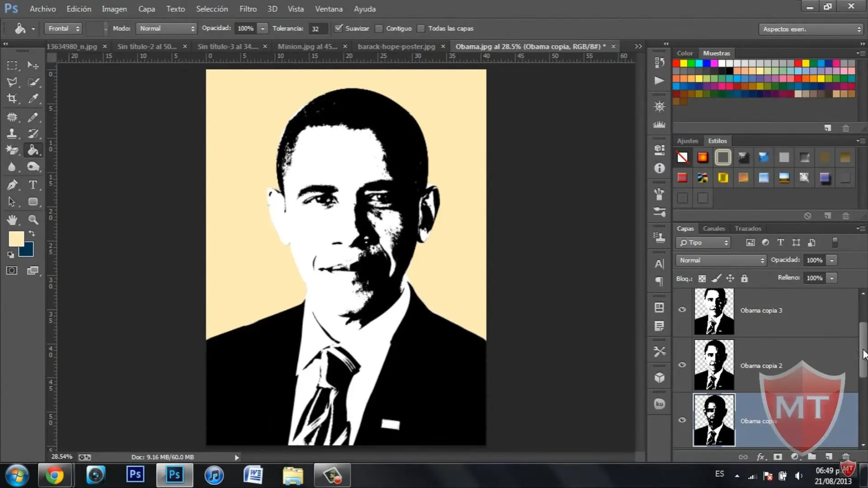Open the Aspectos esen. workspace dropdown
The height and width of the screenshot is (488, 868).
(811, 29)
